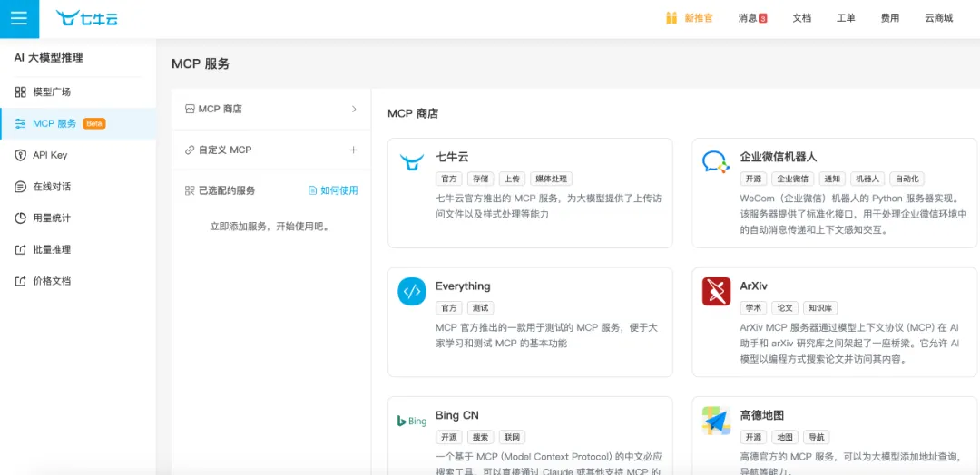Click the 机器人 tag
The image size is (980, 475).
click(867, 179)
